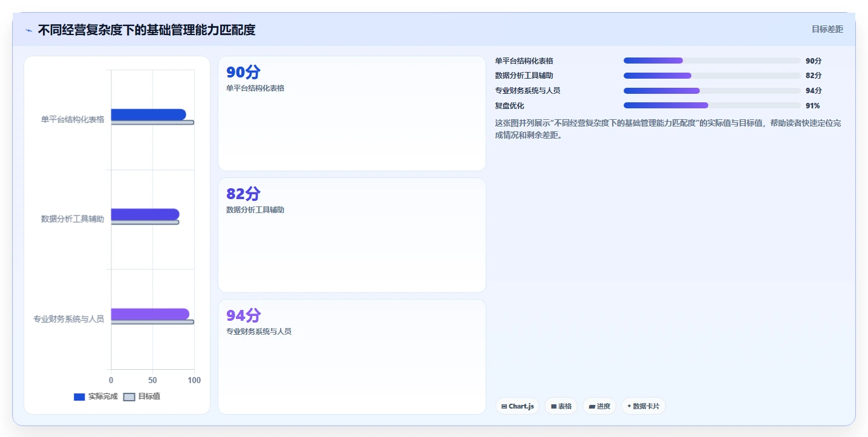This screenshot has width=868, height=437.
Task: Click the 91% value for 复盘优化
Action: pos(813,106)
